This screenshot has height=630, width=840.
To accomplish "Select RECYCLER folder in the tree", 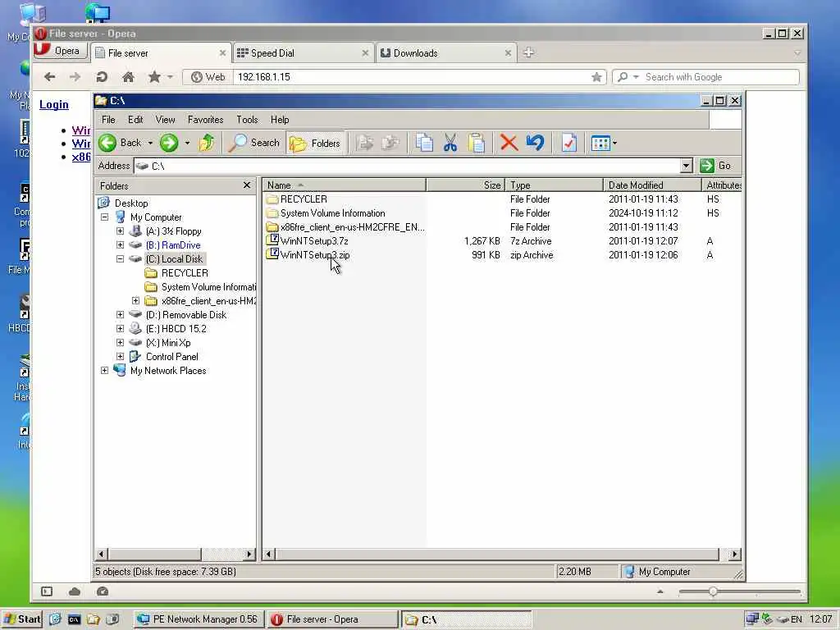I will [x=185, y=272].
